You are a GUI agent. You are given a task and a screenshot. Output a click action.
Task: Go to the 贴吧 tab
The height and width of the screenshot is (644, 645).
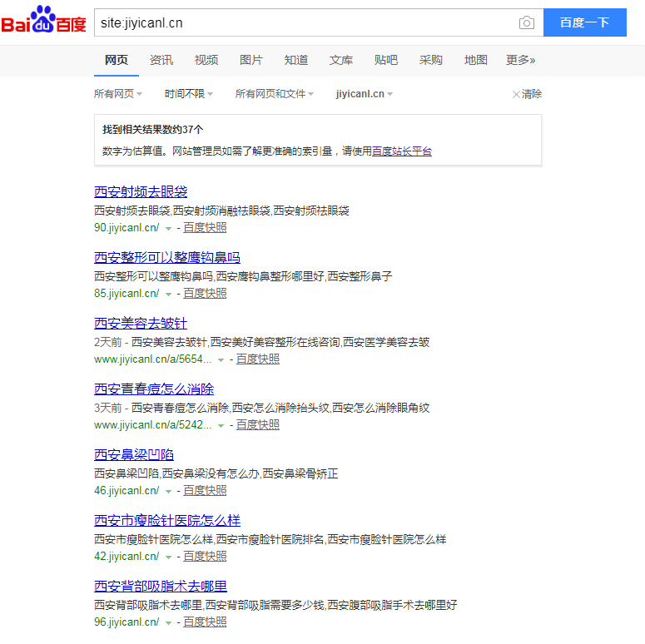(386, 60)
